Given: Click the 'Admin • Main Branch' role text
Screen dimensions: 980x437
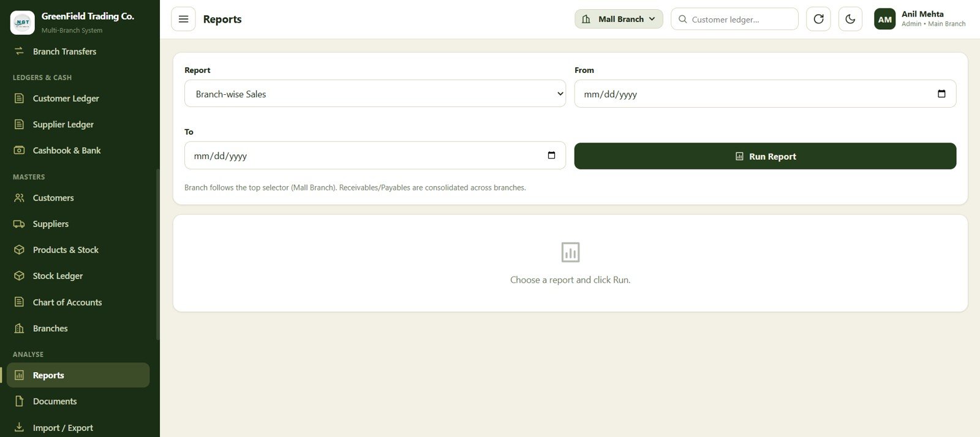Looking at the screenshot, I should click(x=933, y=24).
